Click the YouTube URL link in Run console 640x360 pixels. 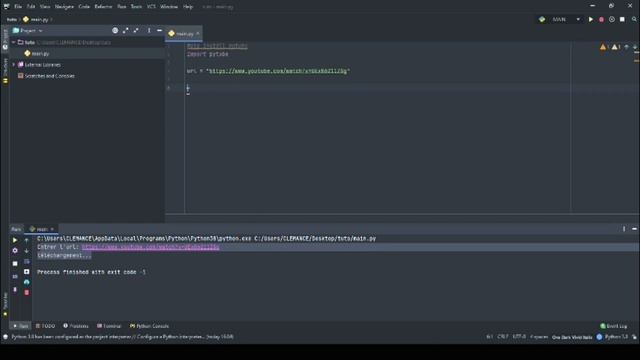(150, 247)
